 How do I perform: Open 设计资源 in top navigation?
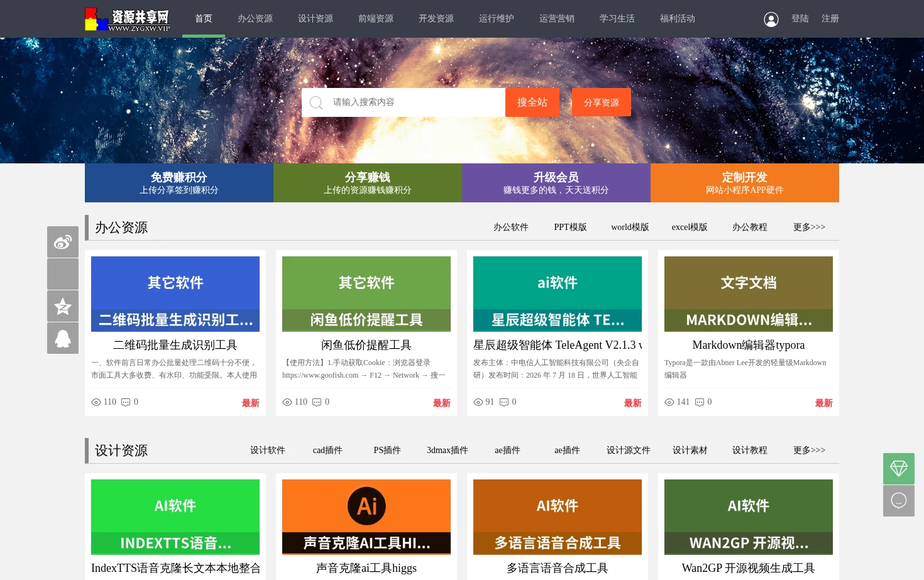click(x=316, y=19)
